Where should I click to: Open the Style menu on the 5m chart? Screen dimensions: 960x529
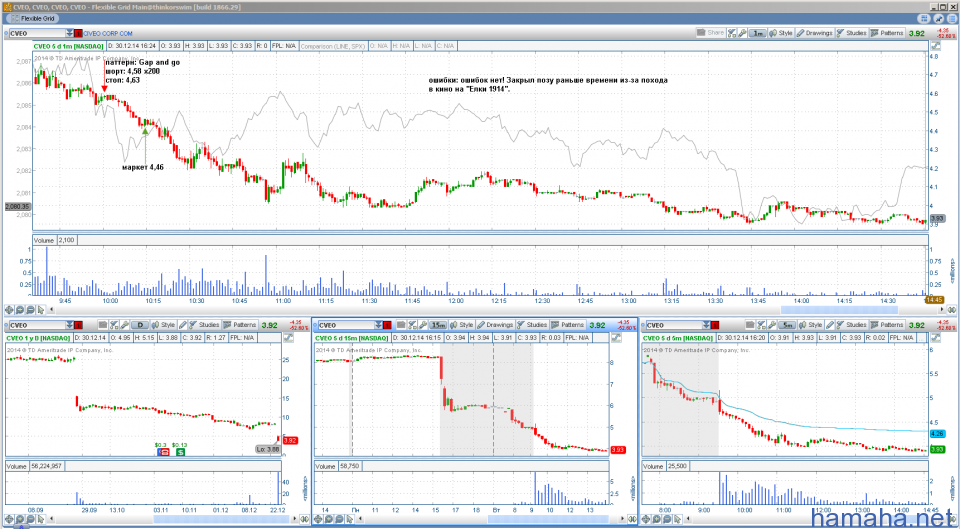coord(811,325)
